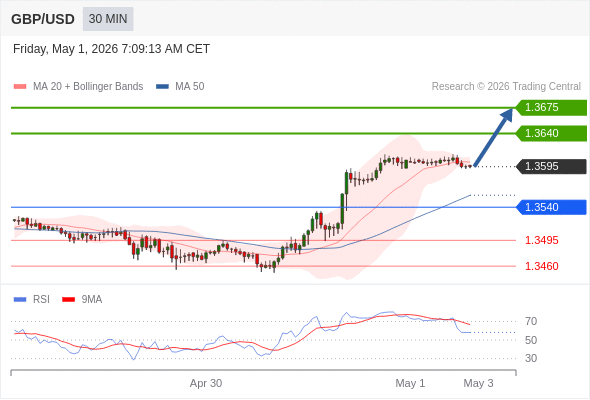Click the red MA 20 Bollinger Bands swatch
This screenshot has height=400, width=590.
tap(20, 87)
